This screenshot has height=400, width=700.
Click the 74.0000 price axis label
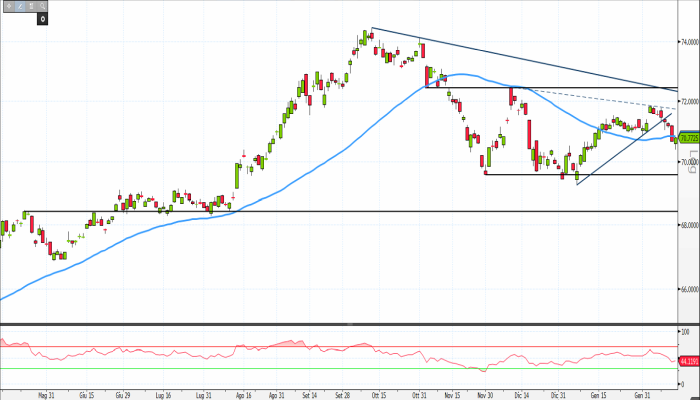point(688,43)
